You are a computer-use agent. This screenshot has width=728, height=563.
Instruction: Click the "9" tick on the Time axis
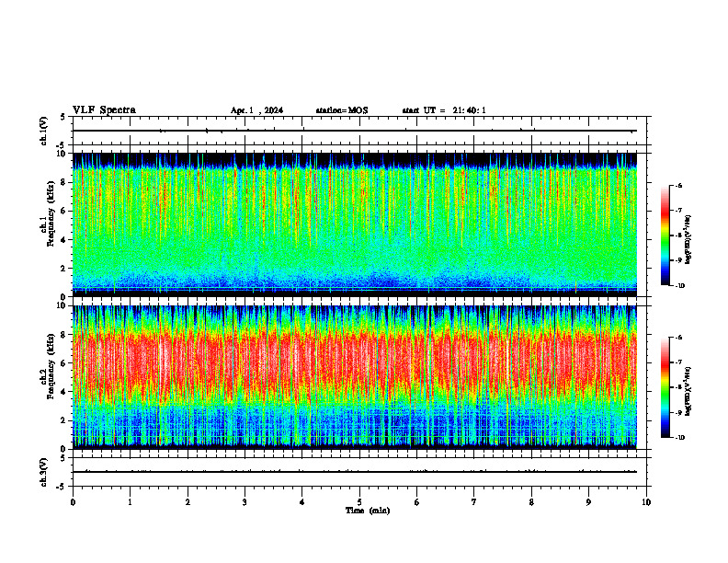[x=588, y=502]
